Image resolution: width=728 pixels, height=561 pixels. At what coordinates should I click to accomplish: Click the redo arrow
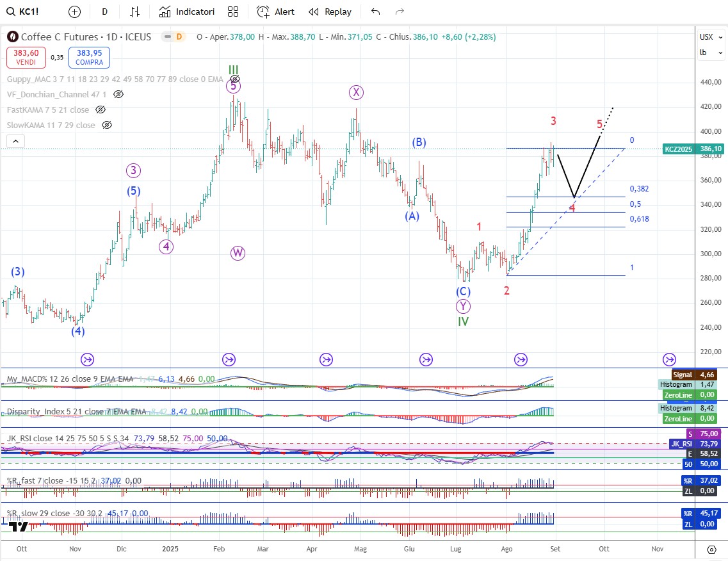click(400, 12)
